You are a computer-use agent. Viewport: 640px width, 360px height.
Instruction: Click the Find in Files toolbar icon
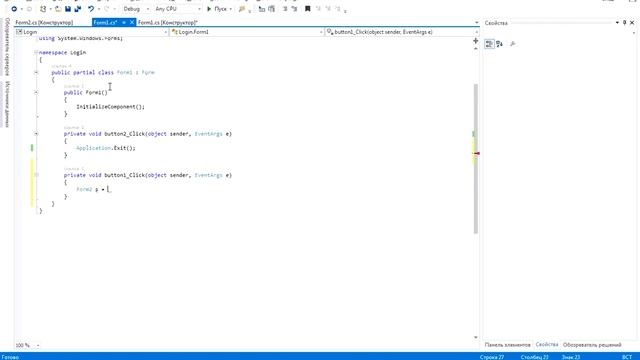tap(242, 9)
